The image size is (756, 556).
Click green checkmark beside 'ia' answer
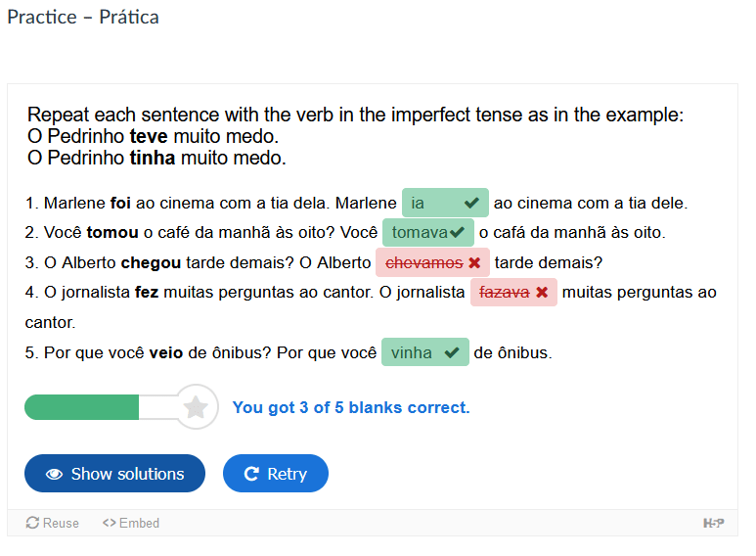[471, 203]
